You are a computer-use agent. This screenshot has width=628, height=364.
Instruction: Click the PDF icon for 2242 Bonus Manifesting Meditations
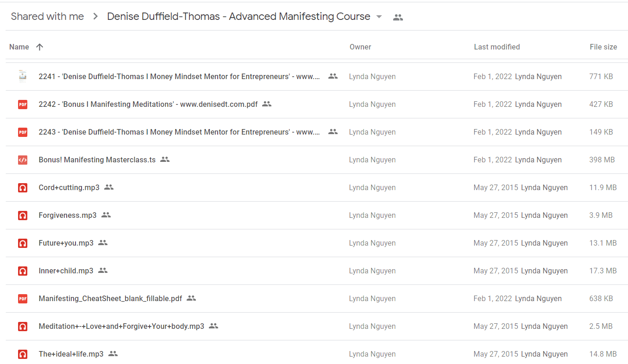tap(23, 105)
